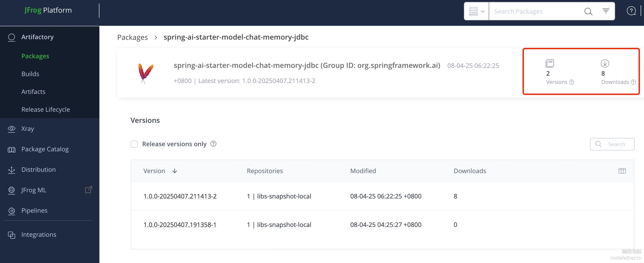The image size is (644, 263).
Task: Click the Packages breadcrumb link
Action: (x=133, y=37)
